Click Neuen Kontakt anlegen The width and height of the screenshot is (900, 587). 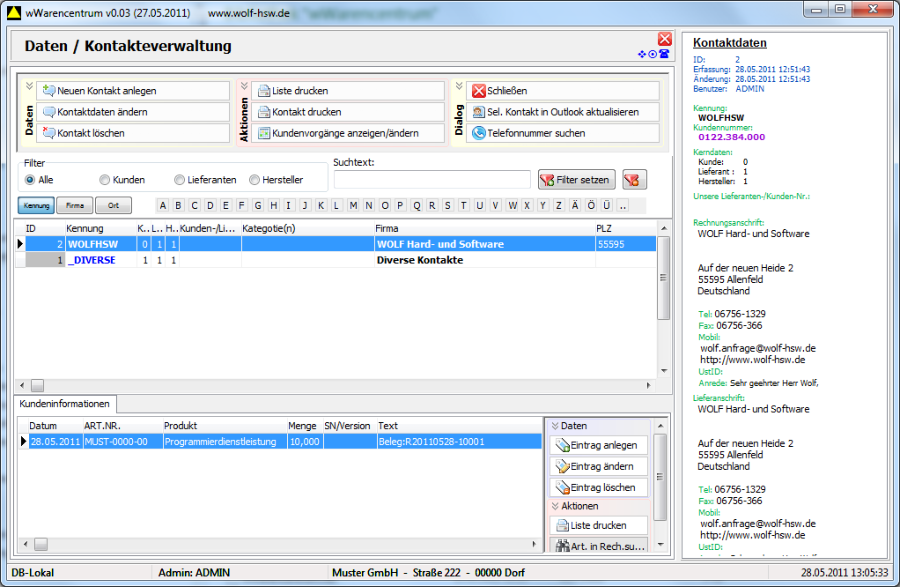[x=106, y=91]
